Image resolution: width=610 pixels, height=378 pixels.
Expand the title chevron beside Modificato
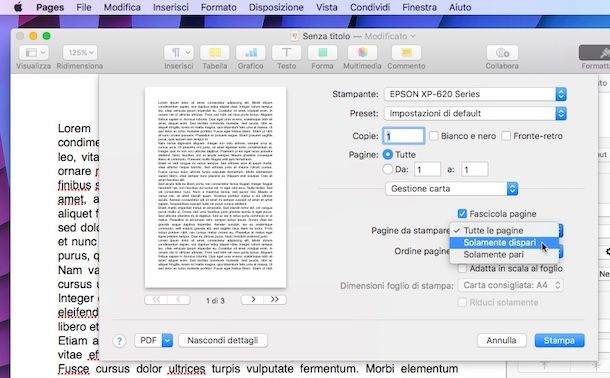[413, 36]
